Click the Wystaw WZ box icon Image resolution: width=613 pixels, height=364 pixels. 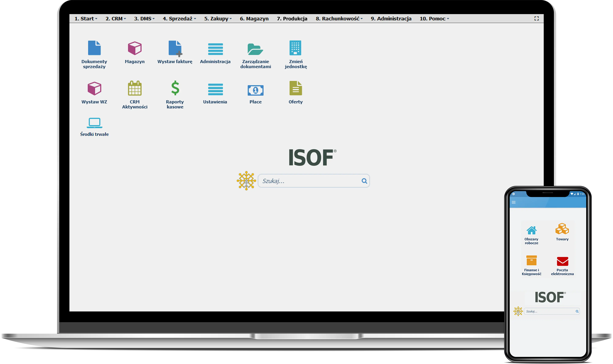[x=94, y=88]
